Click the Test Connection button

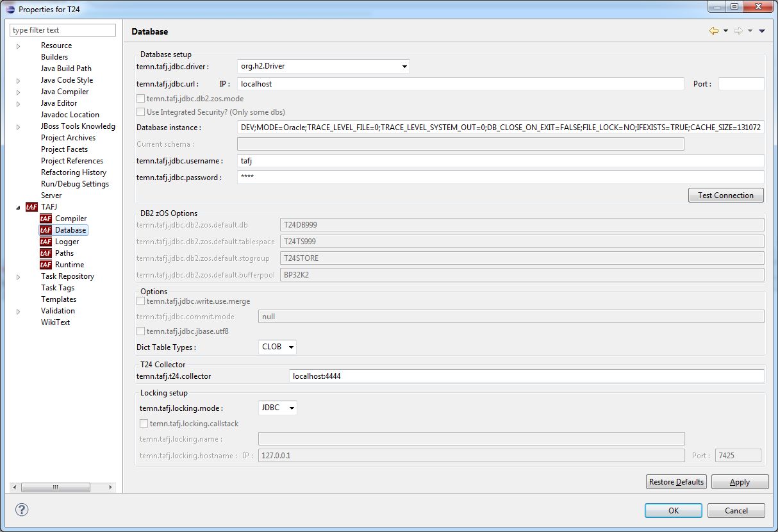click(x=725, y=195)
